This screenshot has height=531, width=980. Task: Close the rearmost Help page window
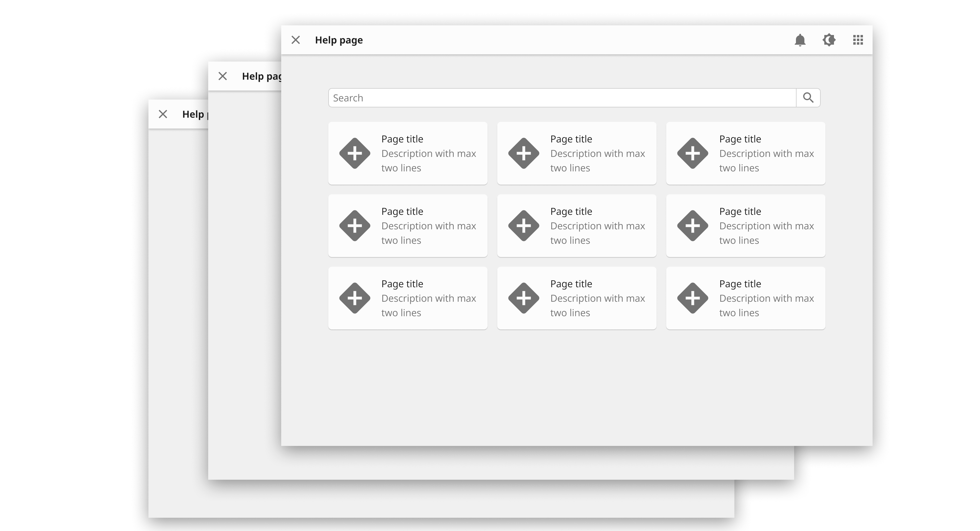click(163, 114)
